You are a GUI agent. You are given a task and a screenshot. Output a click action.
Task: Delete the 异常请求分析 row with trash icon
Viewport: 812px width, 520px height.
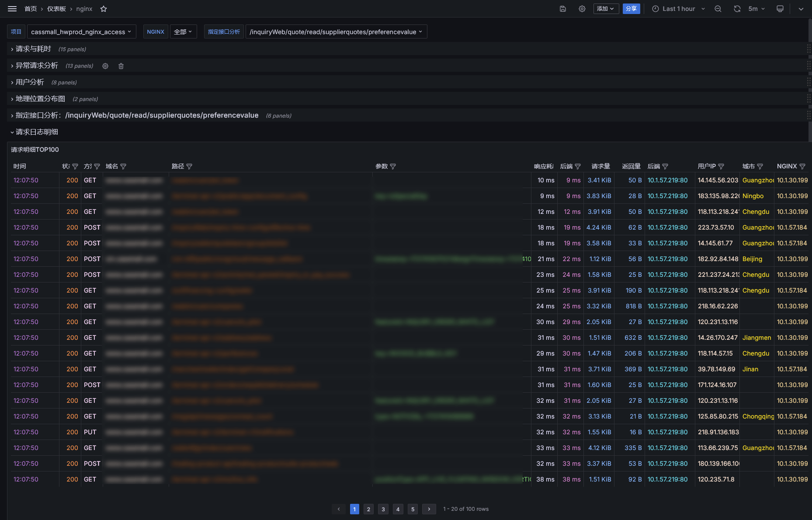click(x=121, y=66)
